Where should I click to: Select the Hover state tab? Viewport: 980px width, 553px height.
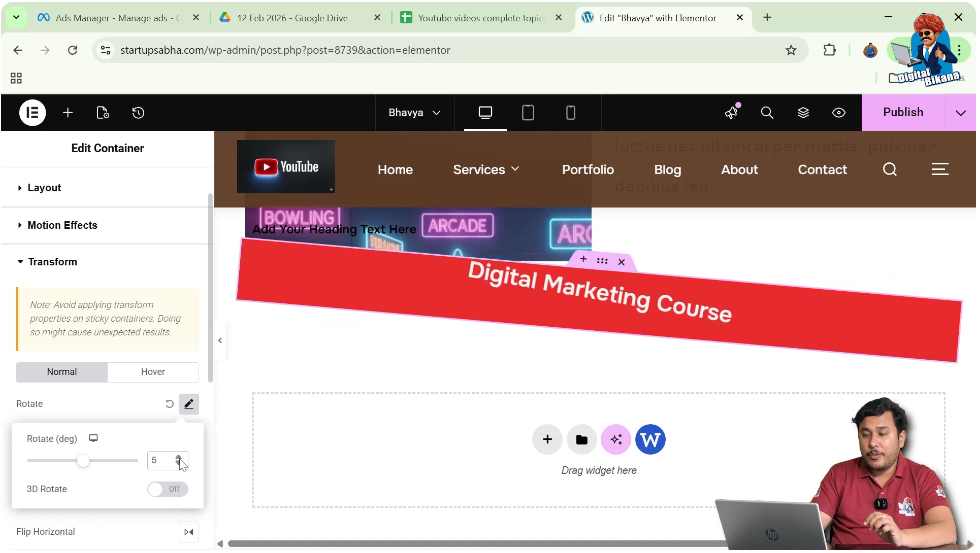point(153,372)
